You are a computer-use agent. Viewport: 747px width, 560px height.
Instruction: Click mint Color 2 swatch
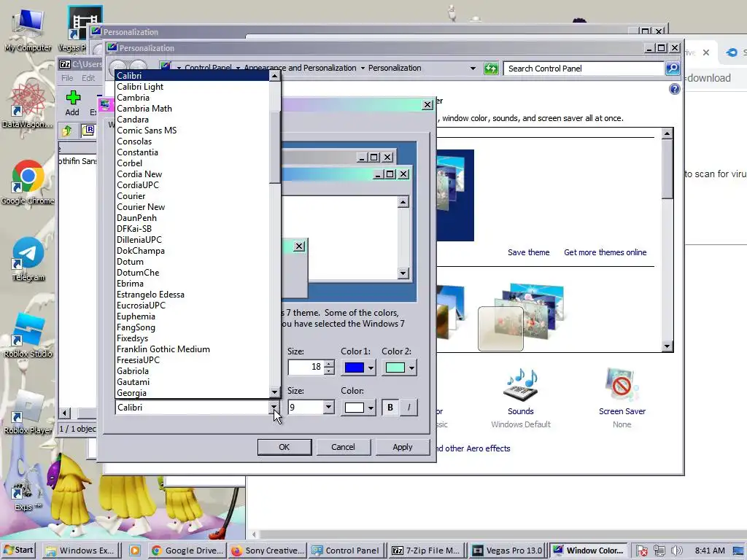[395, 367]
